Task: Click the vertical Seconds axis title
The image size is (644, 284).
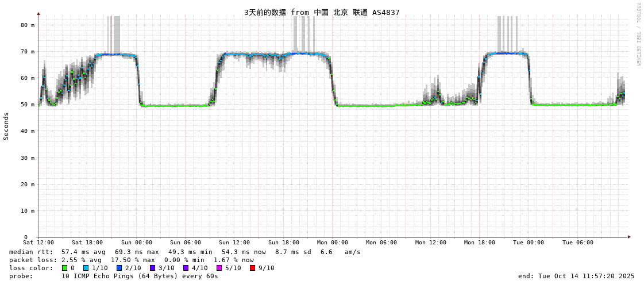Action: click(6, 126)
